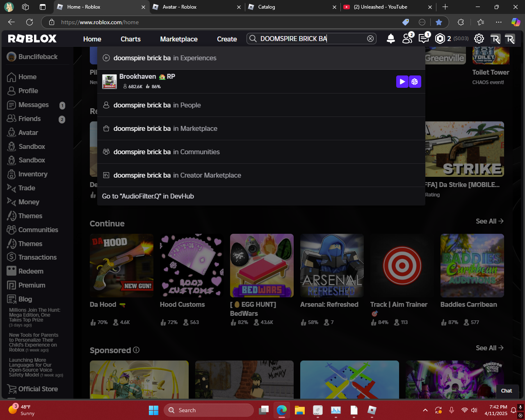Image resolution: width=525 pixels, height=420 pixels.
Task: Click See All for Sponsored section
Action: point(490,348)
